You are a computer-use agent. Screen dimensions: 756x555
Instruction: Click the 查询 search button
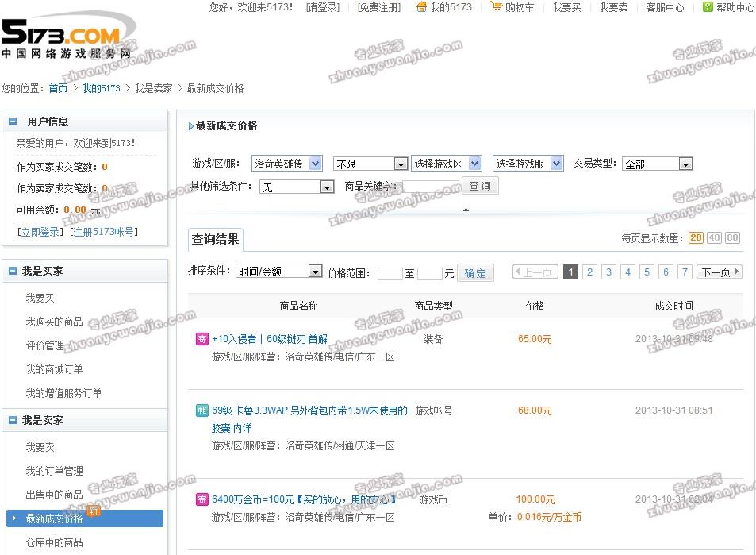(480, 186)
